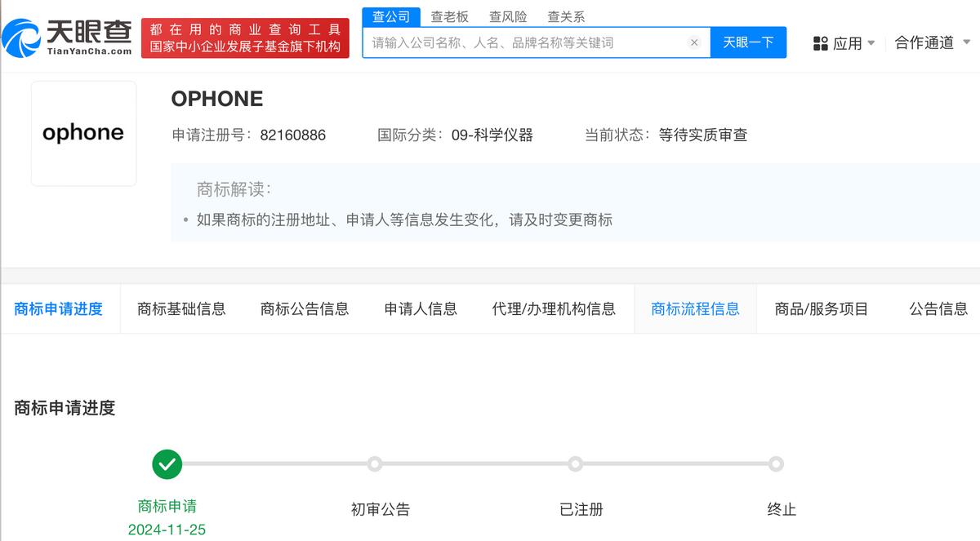Expand the 应用 dropdown arrow
Image resolution: width=980 pixels, height=541 pixels.
pyautogui.click(x=871, y=43)
